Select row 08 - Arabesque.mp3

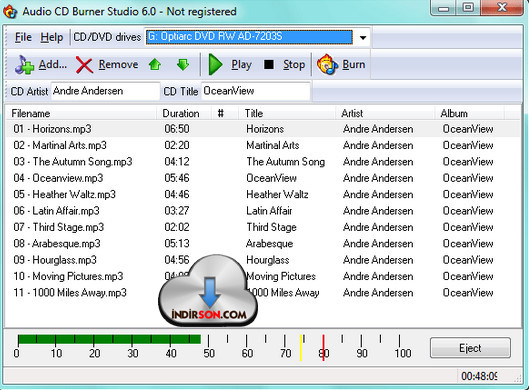tap(263, 244)
